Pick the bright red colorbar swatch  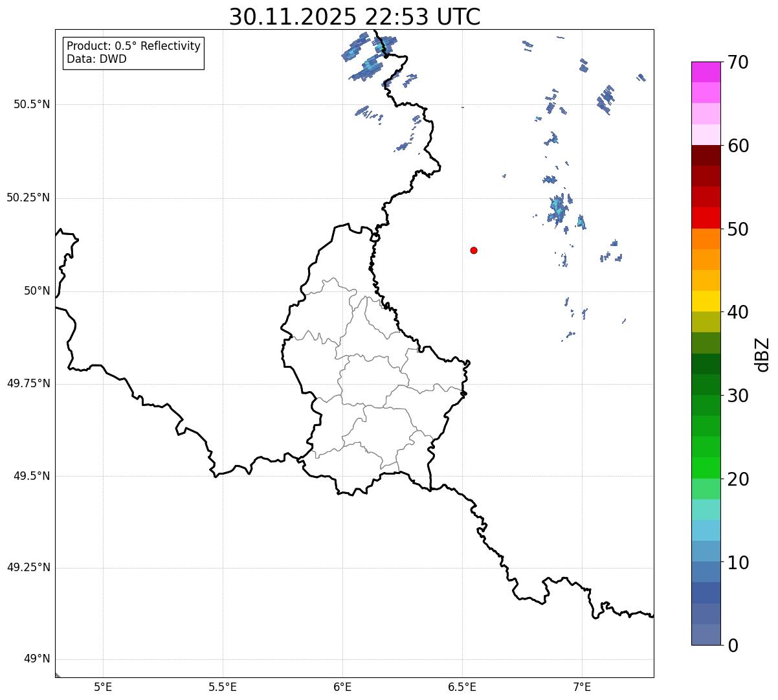[706, 218]
